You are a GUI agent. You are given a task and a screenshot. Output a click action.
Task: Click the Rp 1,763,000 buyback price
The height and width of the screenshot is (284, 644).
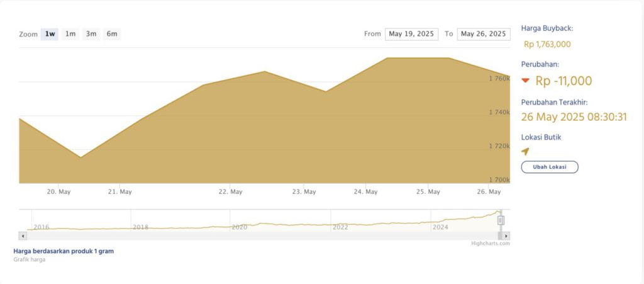(547, 44)
